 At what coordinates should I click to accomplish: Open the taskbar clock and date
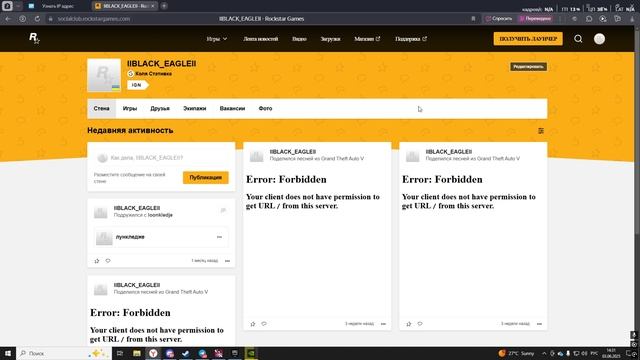[611, 353]
